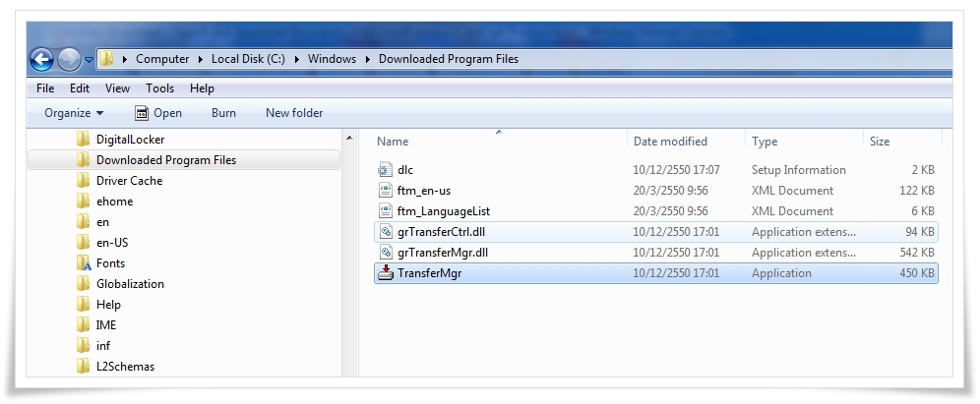Click the Open toolbar button
The width and height of the screenshot is (980, 404).
click(x=158, y=113)
